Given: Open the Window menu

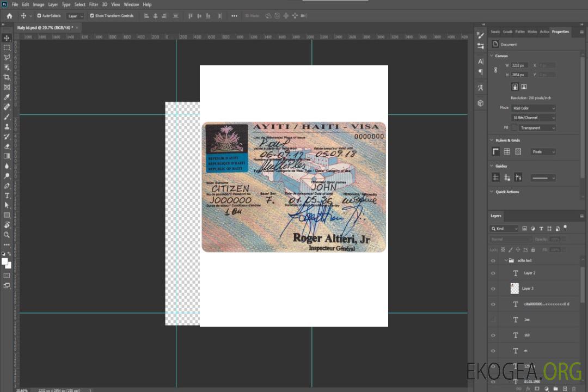Looking at the screenshot, I should tap(131, 4).
